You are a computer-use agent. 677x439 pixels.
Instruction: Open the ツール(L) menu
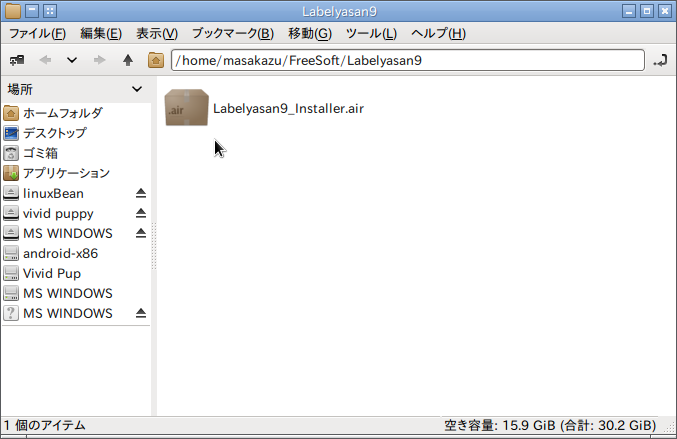point(371,33)
